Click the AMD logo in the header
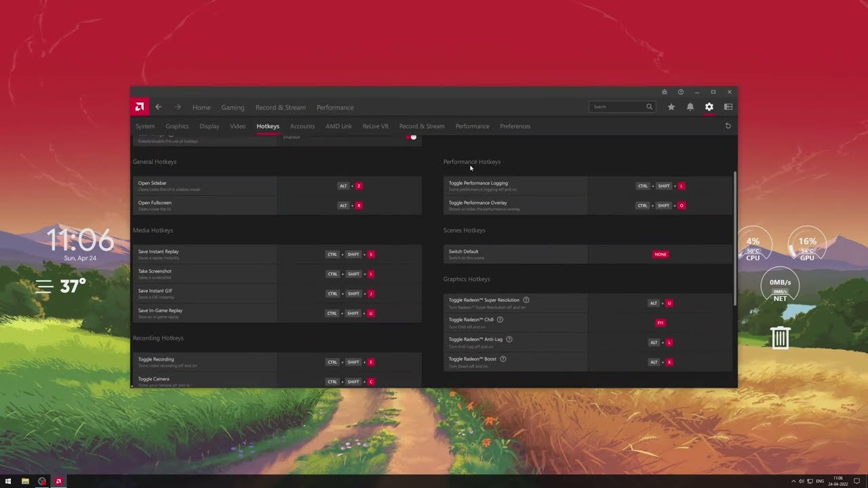 coord(140,107)
